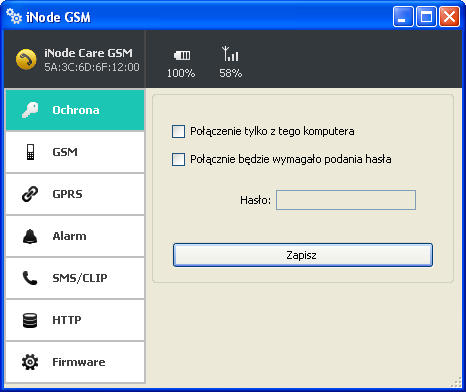Click the signal strength antenna icon
Viewport: 466px width, 392px height.
click(230, 54)
